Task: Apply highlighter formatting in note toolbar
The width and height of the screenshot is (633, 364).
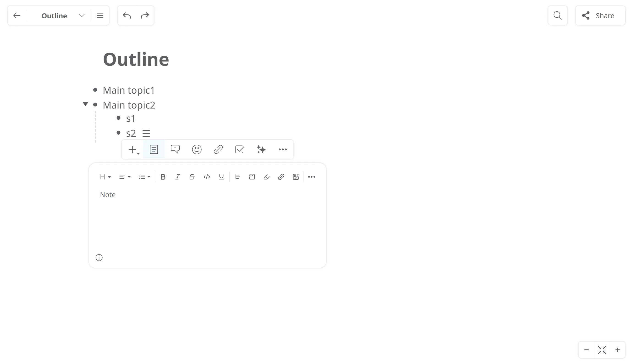Action: click(x=266, y=177)
